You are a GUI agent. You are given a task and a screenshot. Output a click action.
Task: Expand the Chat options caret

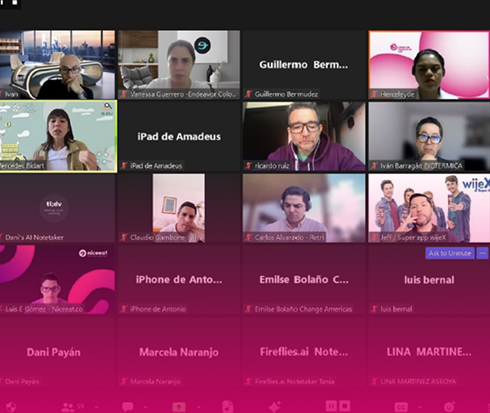coord(145,407)
